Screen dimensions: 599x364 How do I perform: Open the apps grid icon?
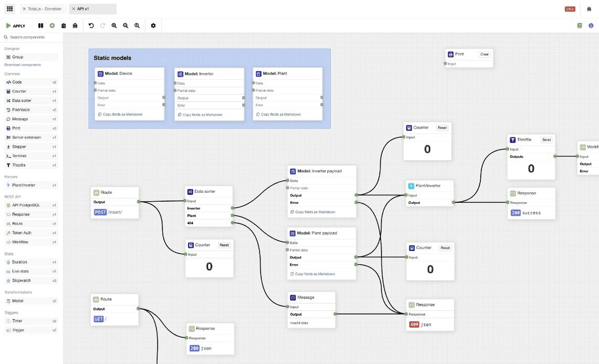coord(9,9)
